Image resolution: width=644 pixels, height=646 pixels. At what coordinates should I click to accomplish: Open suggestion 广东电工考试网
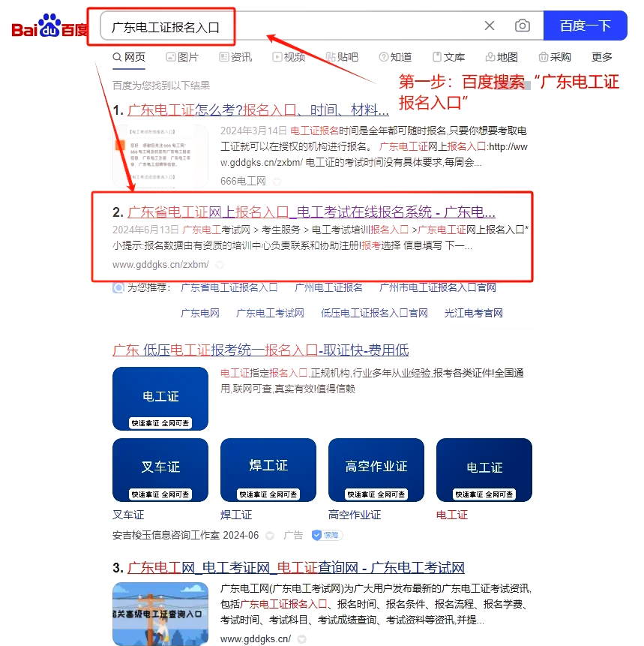click(x=270, y=313)
